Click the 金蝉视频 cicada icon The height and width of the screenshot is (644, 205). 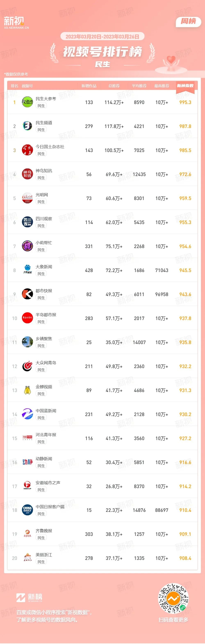tap(27, 390)
